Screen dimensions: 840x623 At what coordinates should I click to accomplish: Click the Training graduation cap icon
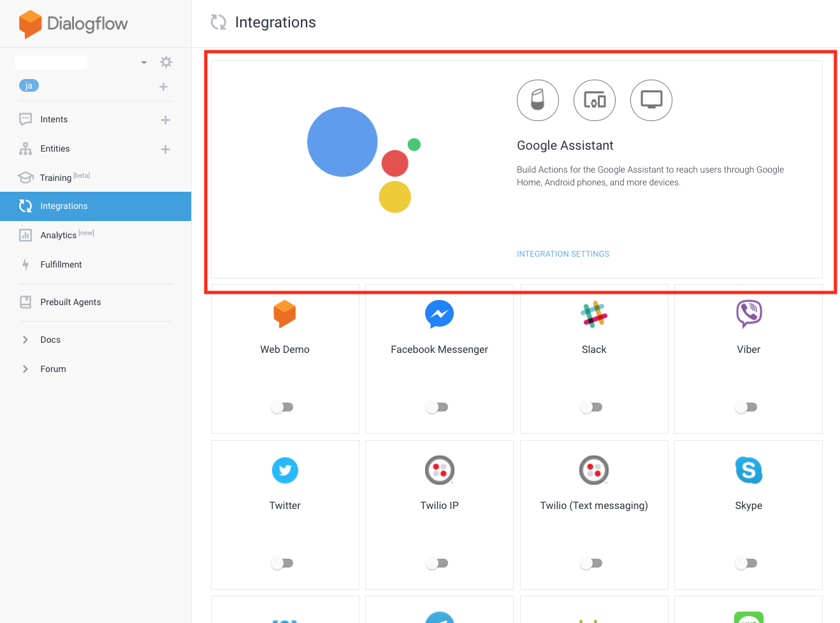click(x=25, y=177)
